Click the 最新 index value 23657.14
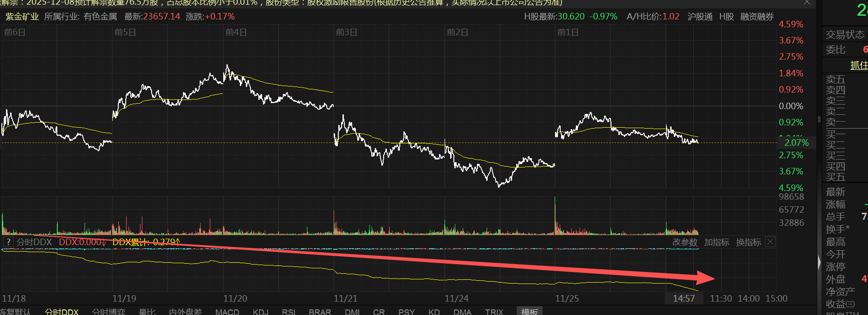This screenshot has width=868, height=315. (161, 17)
